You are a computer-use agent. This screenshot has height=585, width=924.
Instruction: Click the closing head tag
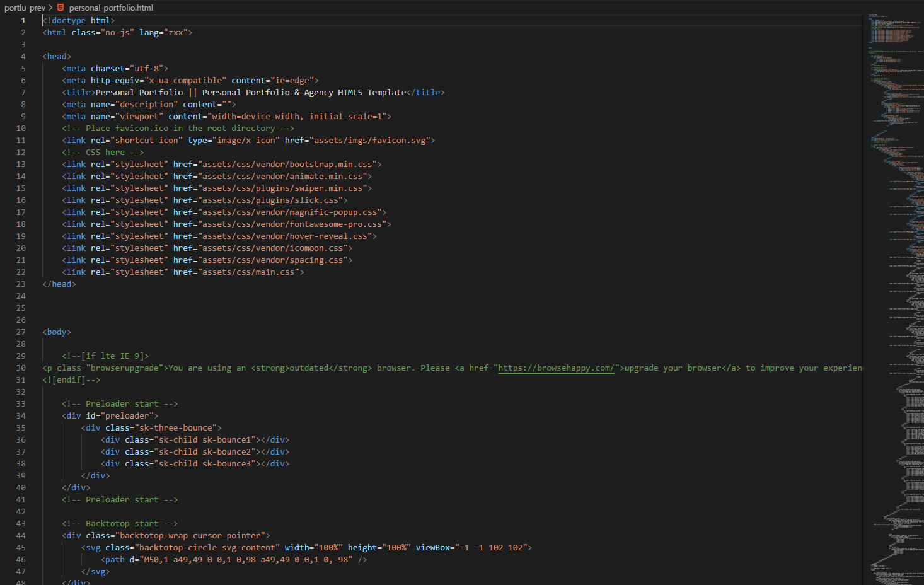point(59,284)
